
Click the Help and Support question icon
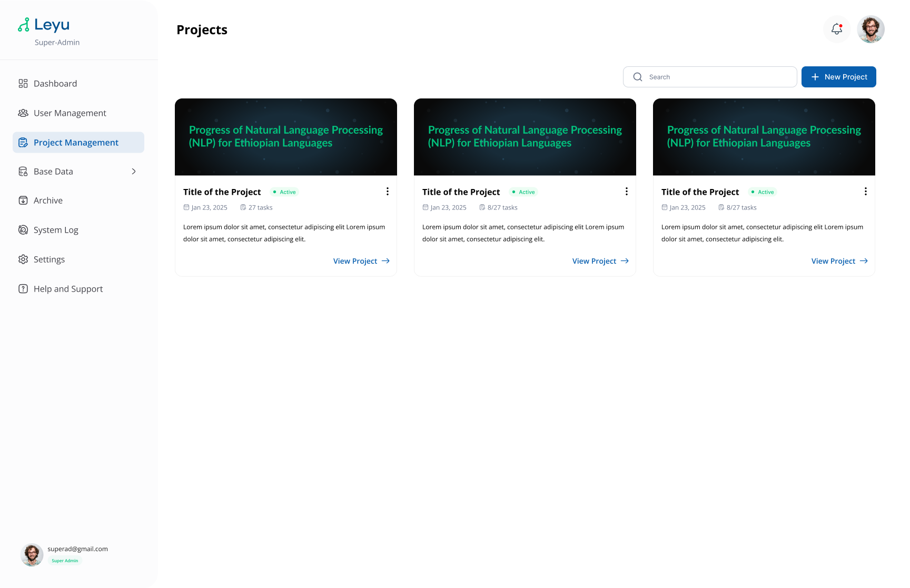pyautogui.click(x=23, y=289)
